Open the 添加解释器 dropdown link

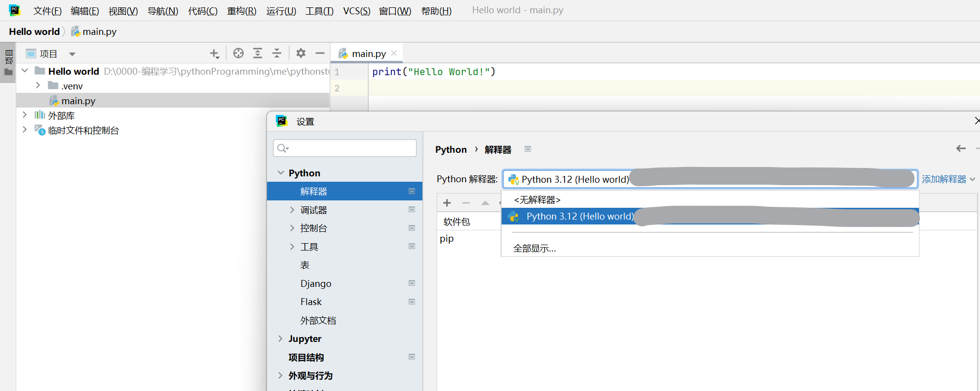948,179
